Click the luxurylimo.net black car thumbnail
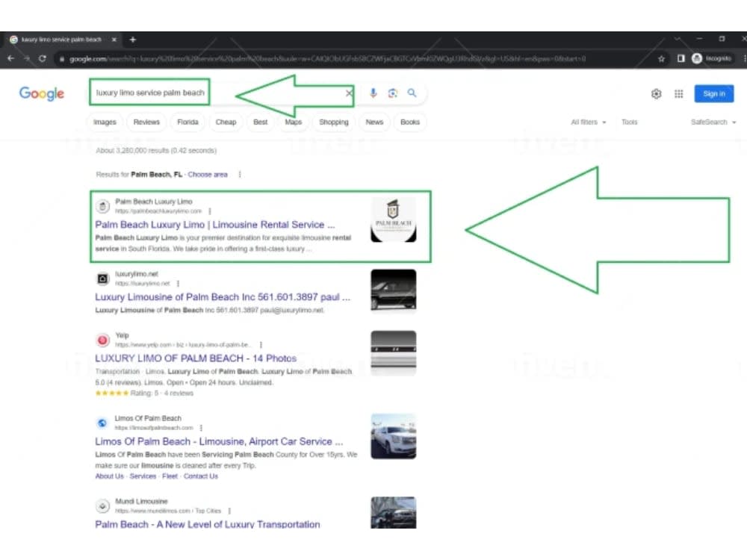Screen dimensions: 747x560 (394, 290)
